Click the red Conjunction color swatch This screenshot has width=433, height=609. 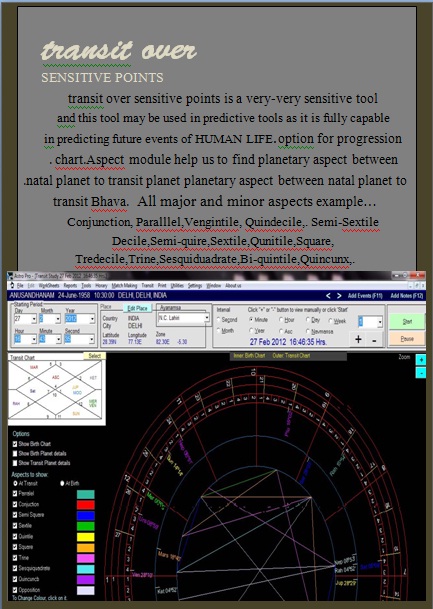pos(85,505)
